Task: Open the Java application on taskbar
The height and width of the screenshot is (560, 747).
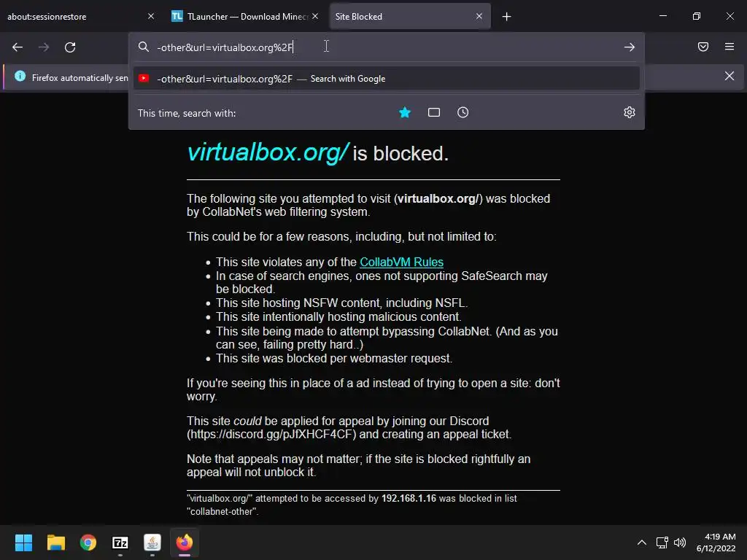Action: pyautogui.click(x=152, y=542)
